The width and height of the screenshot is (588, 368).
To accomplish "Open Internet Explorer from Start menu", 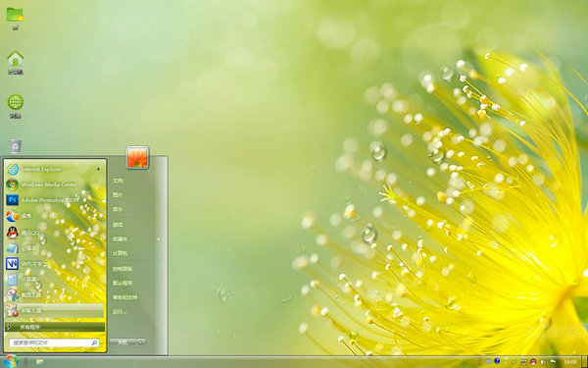I will pyautogui.click(x=55, y=170).
